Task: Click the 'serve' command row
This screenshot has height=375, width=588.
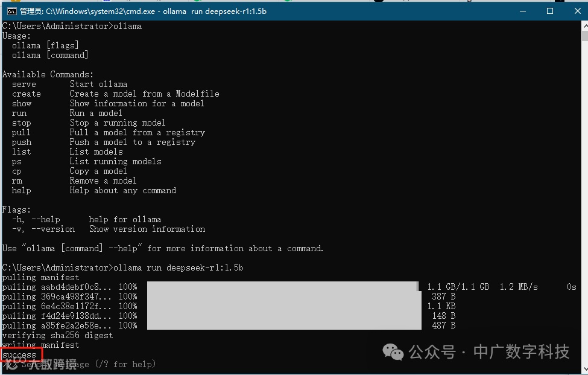Action: 70,84
